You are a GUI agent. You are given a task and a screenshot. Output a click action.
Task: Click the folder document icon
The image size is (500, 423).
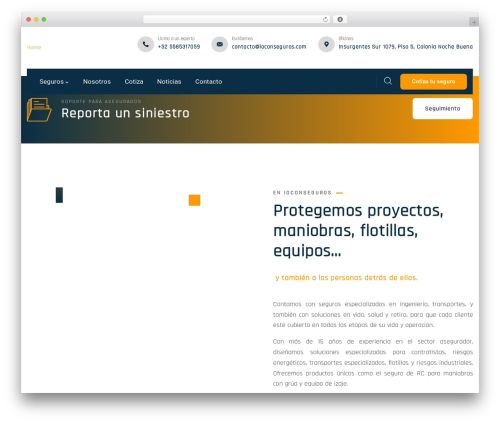[x=39, y=110]
